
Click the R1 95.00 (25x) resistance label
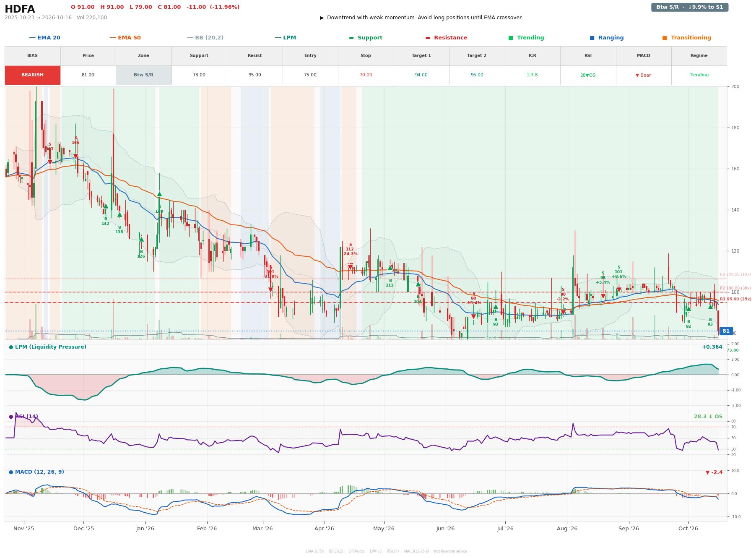pyautogui.click(x=735, y=300)
